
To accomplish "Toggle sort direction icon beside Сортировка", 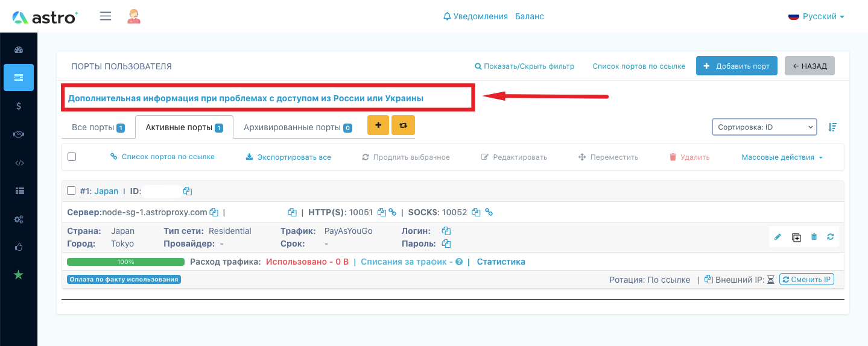I will pos(832,127).
